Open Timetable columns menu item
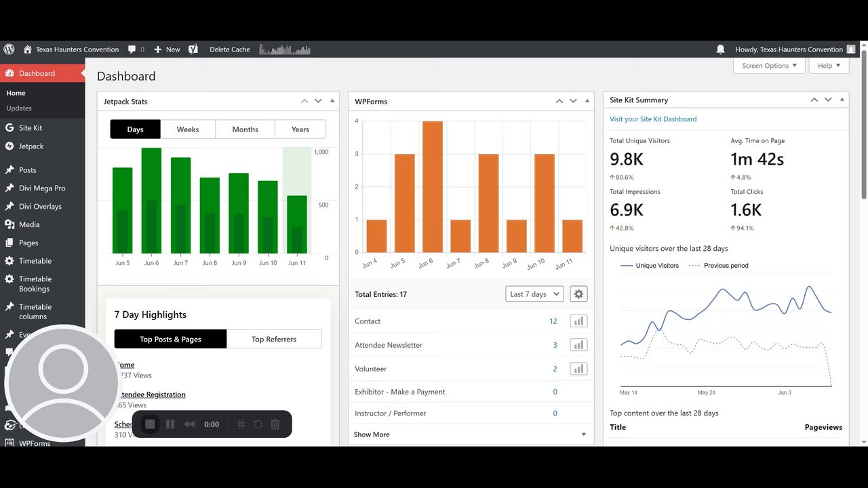This screenshot has height=488, width=868. (35, 311)
